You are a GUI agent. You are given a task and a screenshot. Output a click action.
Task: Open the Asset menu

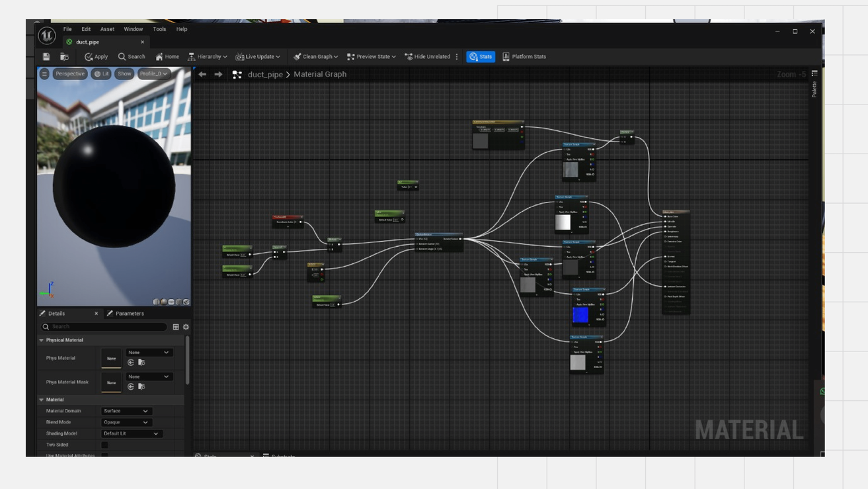tap(107, 29)
